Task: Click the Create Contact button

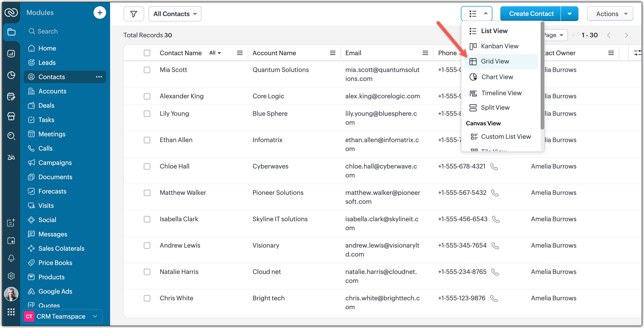Action: (x=531, y=14)
